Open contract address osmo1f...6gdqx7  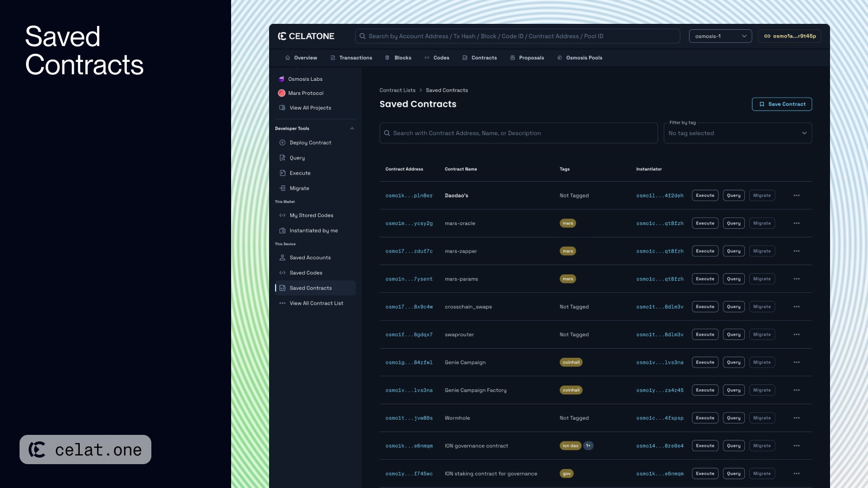click(x=409, y=335)
